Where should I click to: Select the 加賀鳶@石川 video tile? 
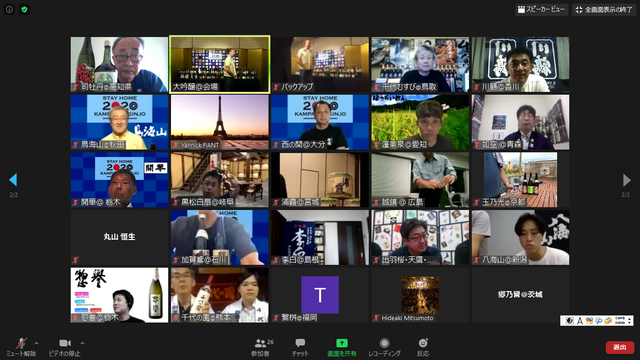[220, 237]
